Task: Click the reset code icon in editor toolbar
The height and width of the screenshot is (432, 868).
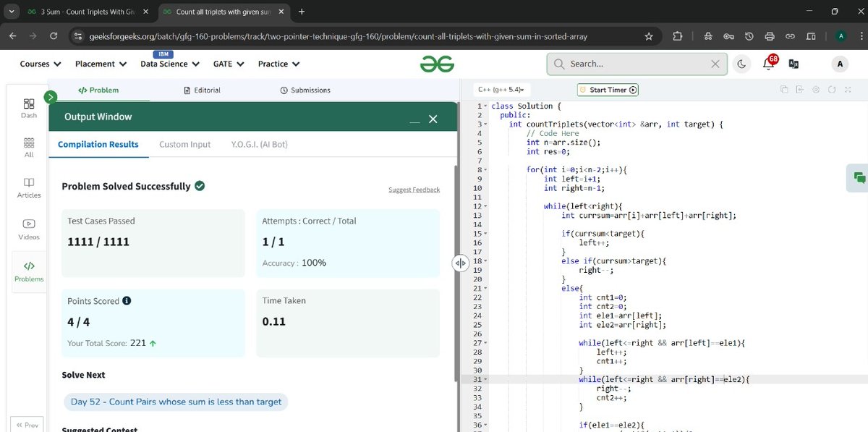Action: pyautogui.click(x=832, y=90)
